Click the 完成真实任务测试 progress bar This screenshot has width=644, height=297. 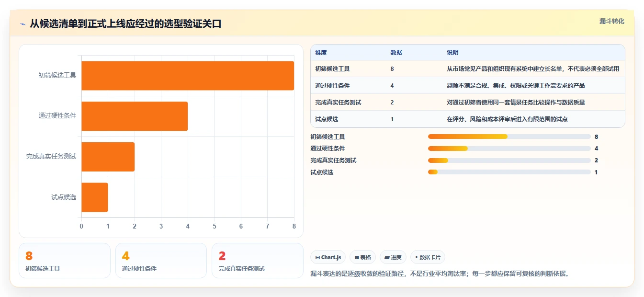click(509, 160)
